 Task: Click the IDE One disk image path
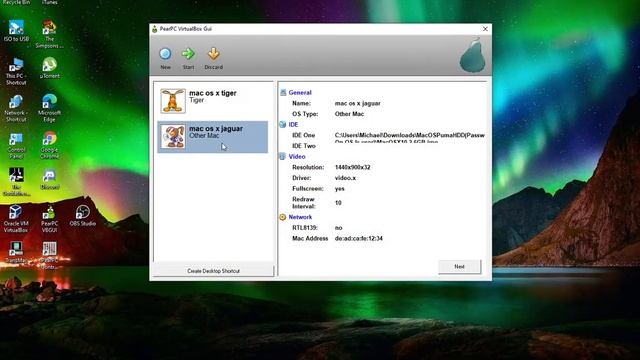(410, 138)
